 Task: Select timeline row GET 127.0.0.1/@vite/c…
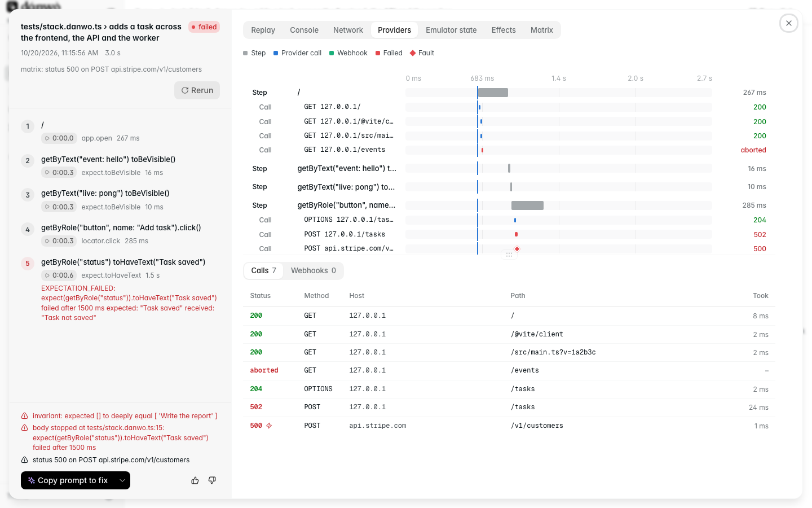(x=509, y=121)
